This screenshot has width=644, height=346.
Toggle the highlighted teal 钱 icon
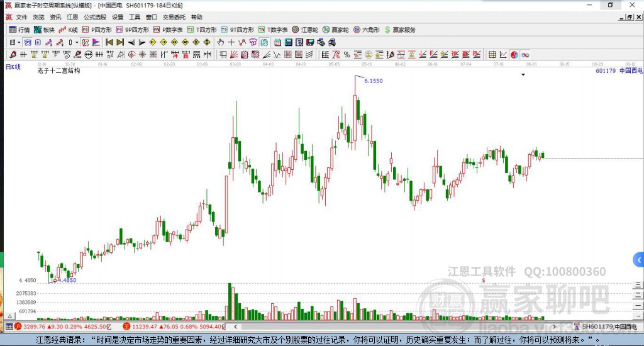tap(264, 42)
